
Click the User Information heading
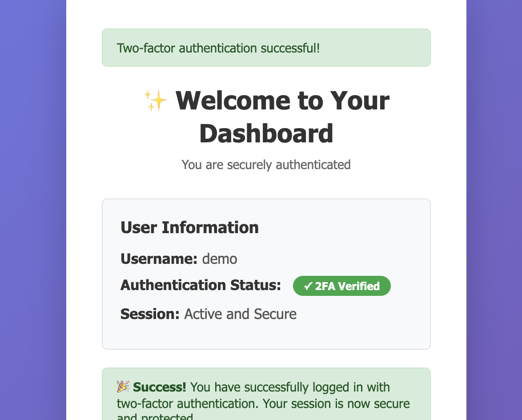point(189,227)
